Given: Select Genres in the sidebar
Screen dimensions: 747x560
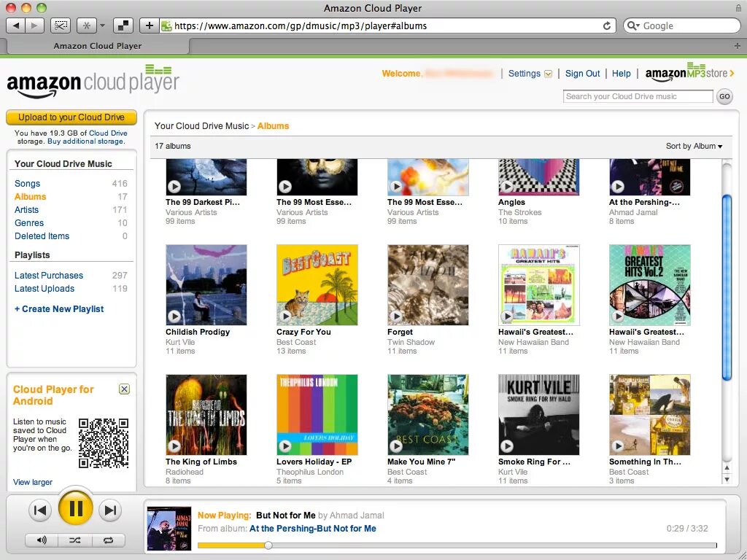Looking at the screenshot, I should [x=29, y=223].
